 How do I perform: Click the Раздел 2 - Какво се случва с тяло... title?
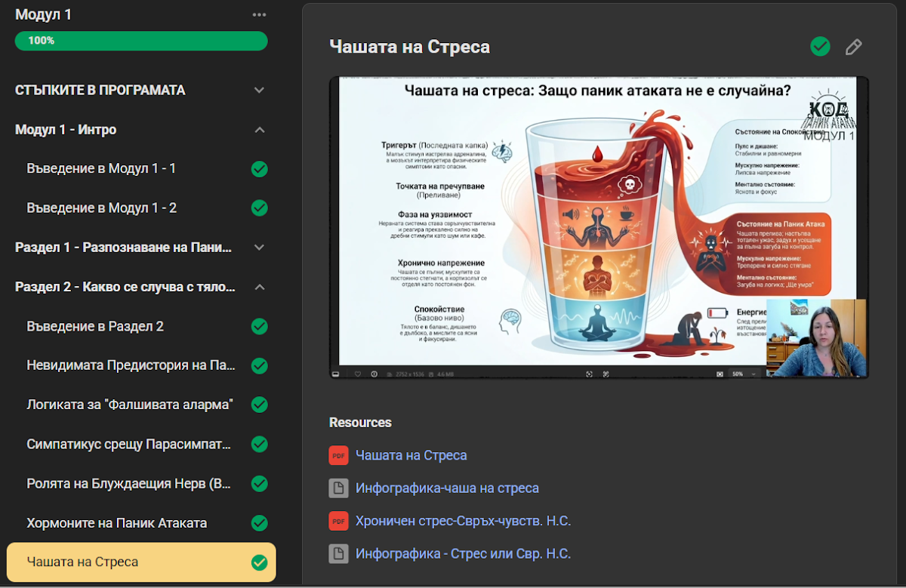(x=125, y=287)
